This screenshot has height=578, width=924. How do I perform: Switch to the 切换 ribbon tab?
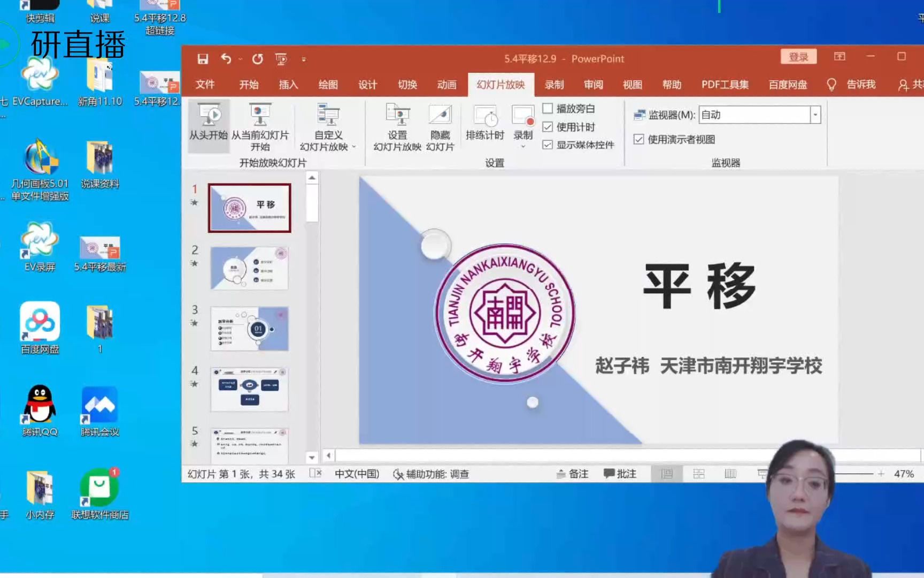coord(407,85)
